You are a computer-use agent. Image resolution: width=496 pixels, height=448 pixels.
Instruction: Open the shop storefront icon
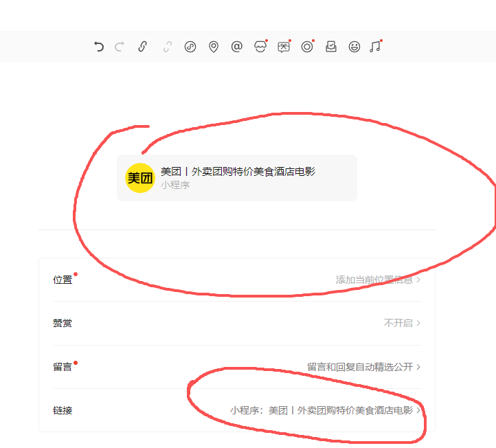[x=260, y=47]
